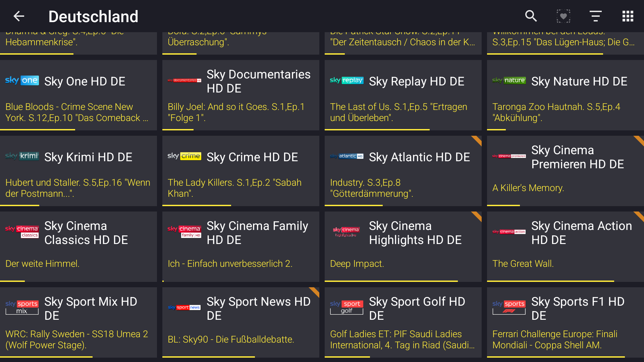Toggle the favorites heart filter

pyautogui.click(x=563, y=16)
